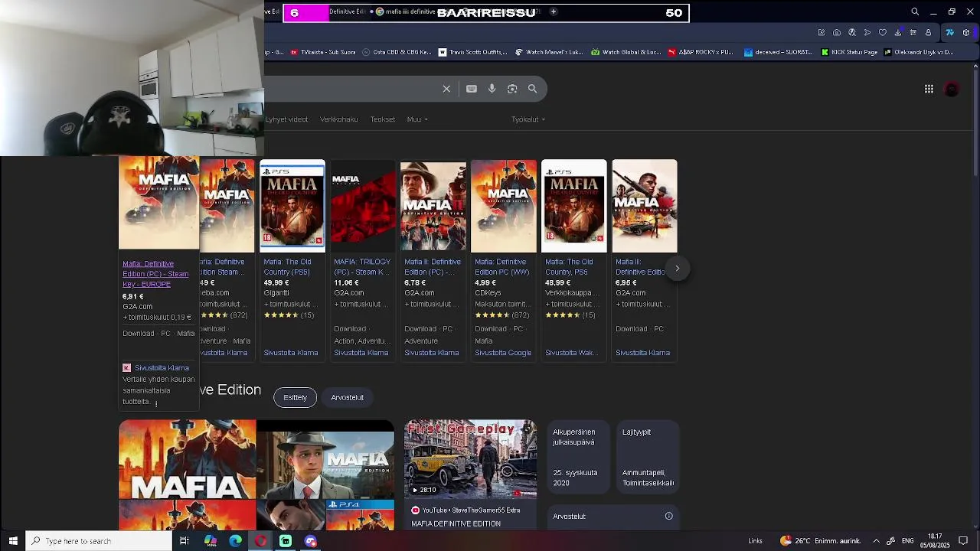Switch to Verkkohaku search tab
Screen dimensions: 980x551
coord(339,119)
